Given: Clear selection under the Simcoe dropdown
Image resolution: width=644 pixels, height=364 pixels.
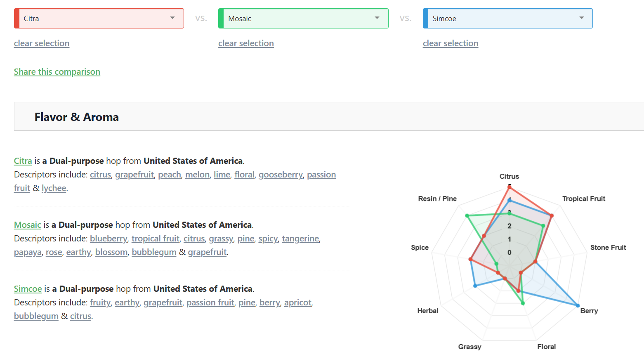Looking at the screenshot, I should pos(451,43).
